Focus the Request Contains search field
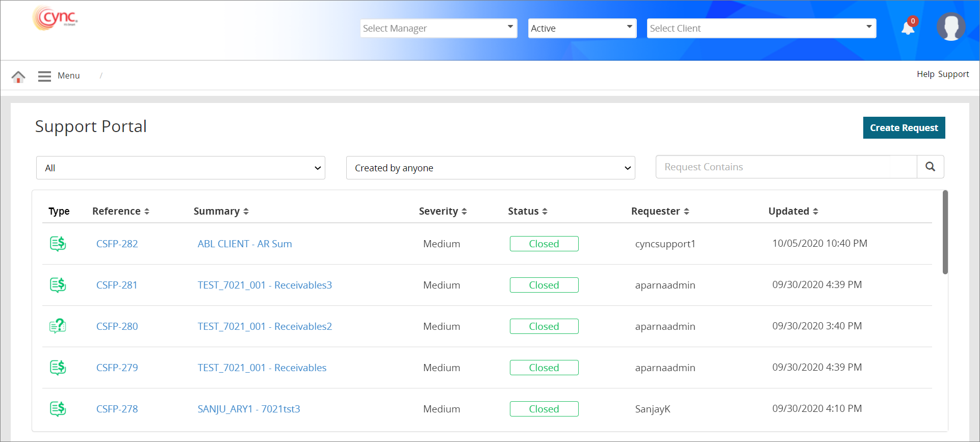The width and height of the screenshot is (980, 442). tap(786, 167)
